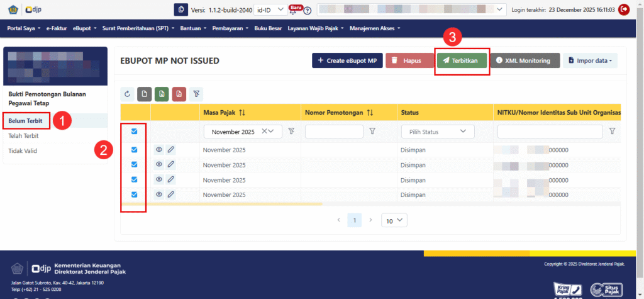View first row details with eye icon
This screenshot has height=299, width=644.
point(159,150)
